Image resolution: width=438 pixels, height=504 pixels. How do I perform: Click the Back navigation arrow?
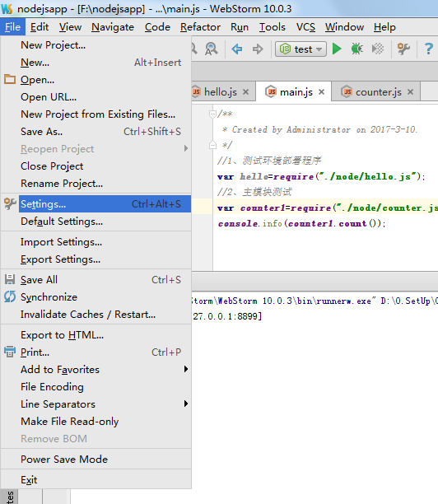point(237,49)
